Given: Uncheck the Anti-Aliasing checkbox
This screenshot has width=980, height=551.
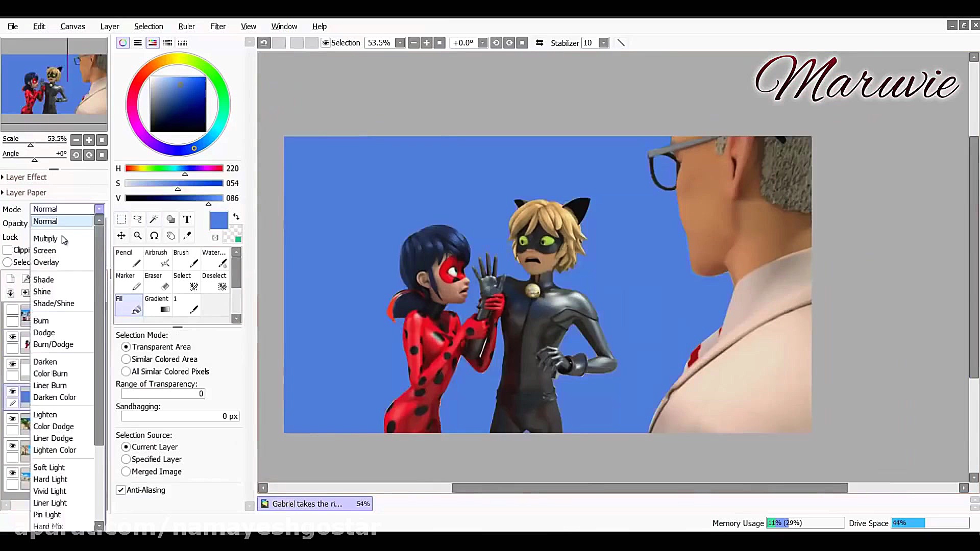Looking at the screenshot, I should pos(121,490).
